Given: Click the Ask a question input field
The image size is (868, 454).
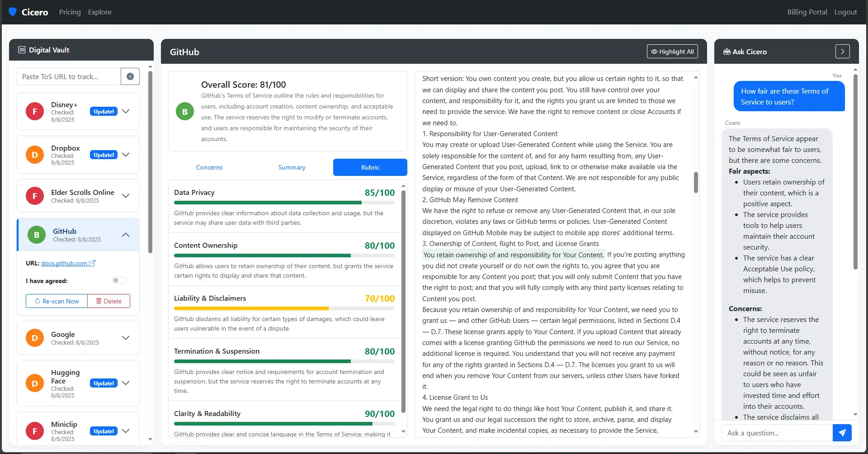Looking at the screenshot, I should [x=777, y=433].
